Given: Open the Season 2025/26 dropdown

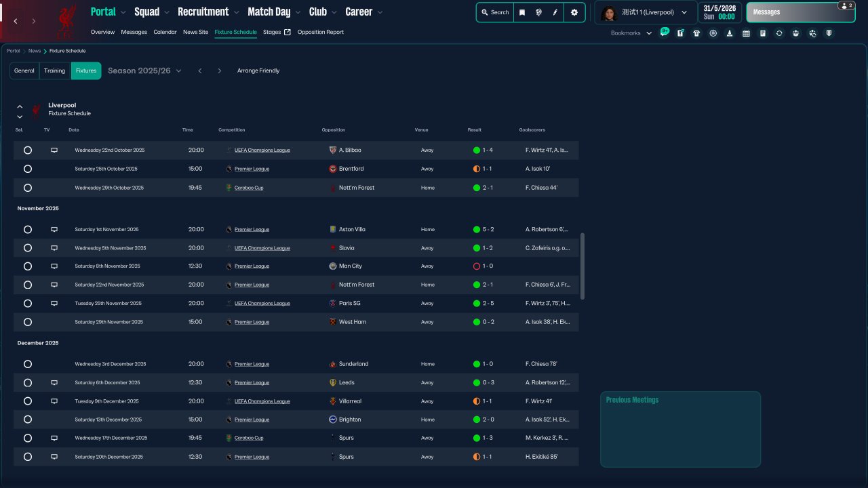Looking at the screenshot, I should tap(144, 70).
